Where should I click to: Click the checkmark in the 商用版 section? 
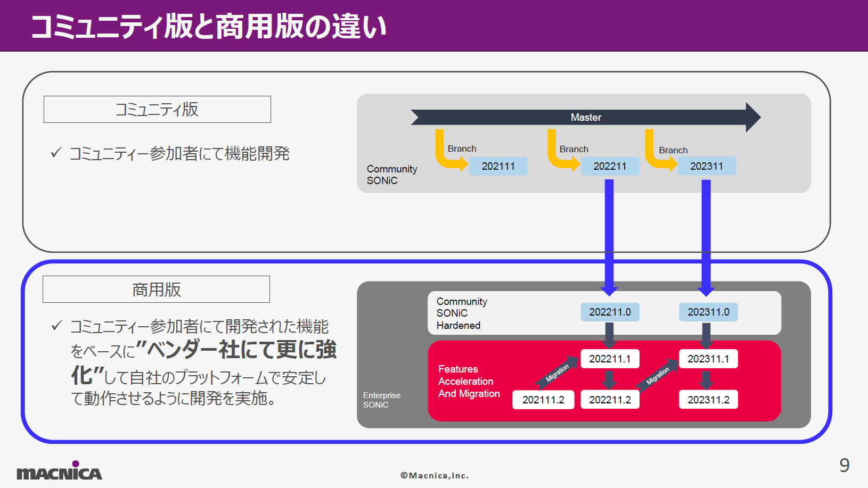click(56, 326)
